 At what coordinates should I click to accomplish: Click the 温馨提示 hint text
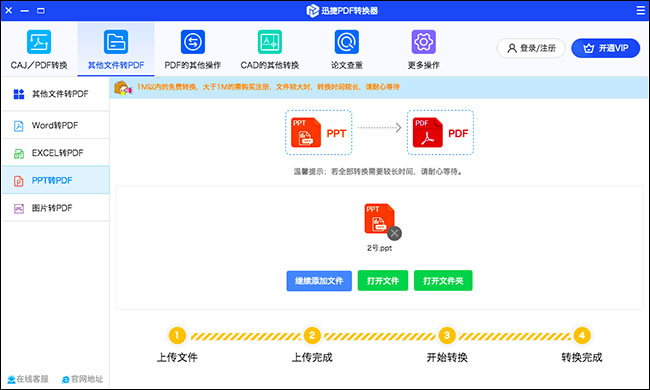click(379, 172)
